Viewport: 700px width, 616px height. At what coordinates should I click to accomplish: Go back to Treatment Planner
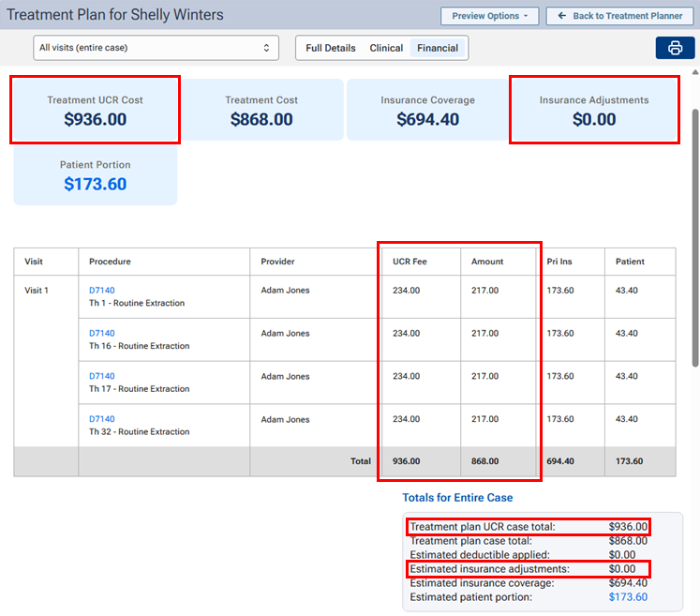pos(614,16)
